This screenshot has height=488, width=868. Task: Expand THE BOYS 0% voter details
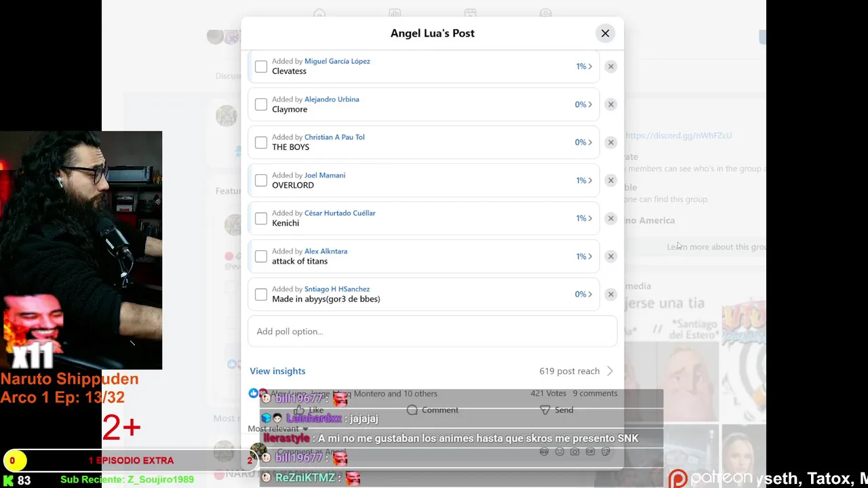click(584, 142)
